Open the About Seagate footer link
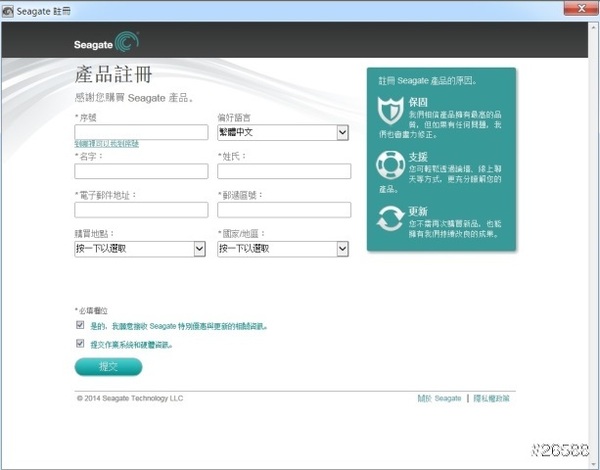Screen dimensions: 600x470 440,398
